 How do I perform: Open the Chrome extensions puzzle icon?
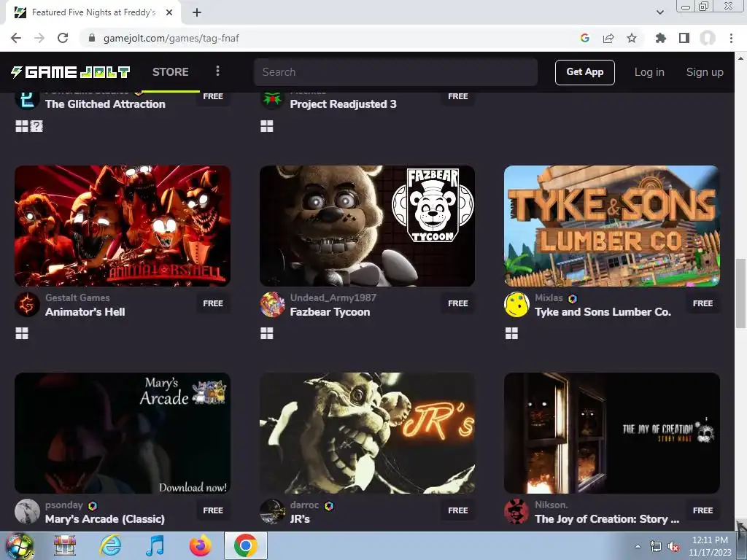[661, 38]
